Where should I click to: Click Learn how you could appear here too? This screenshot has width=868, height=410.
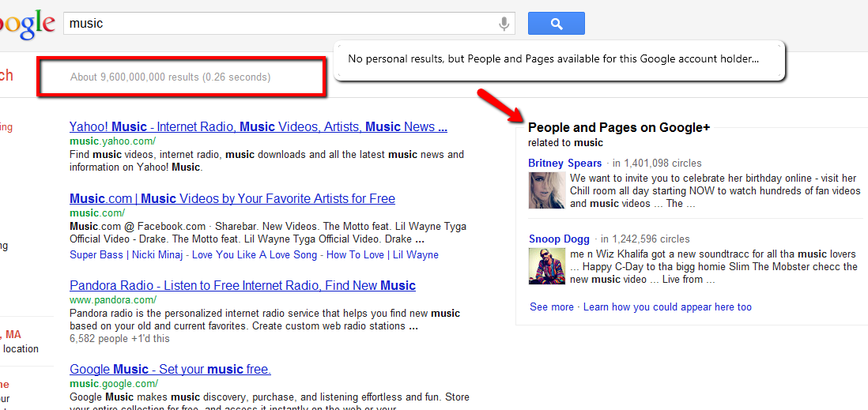(x=668, y=307)
